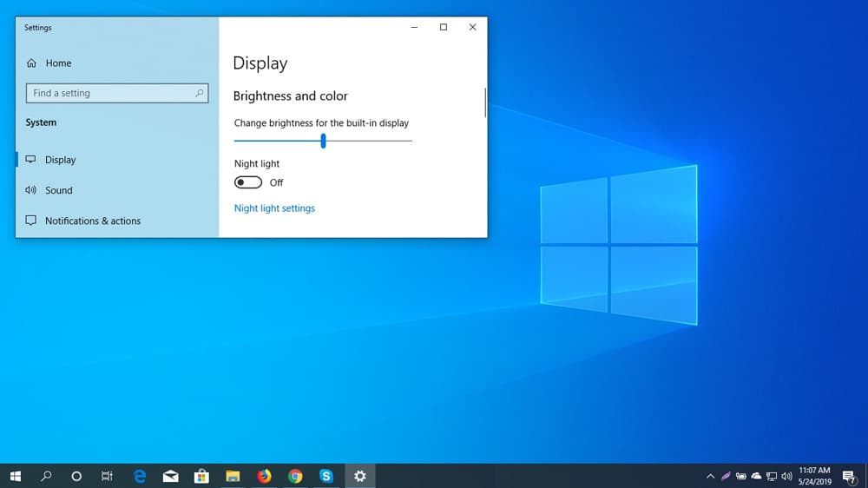868x488 pixels.
Task: Open Notifications & actions settings page
Action: (x=92, y=221)
